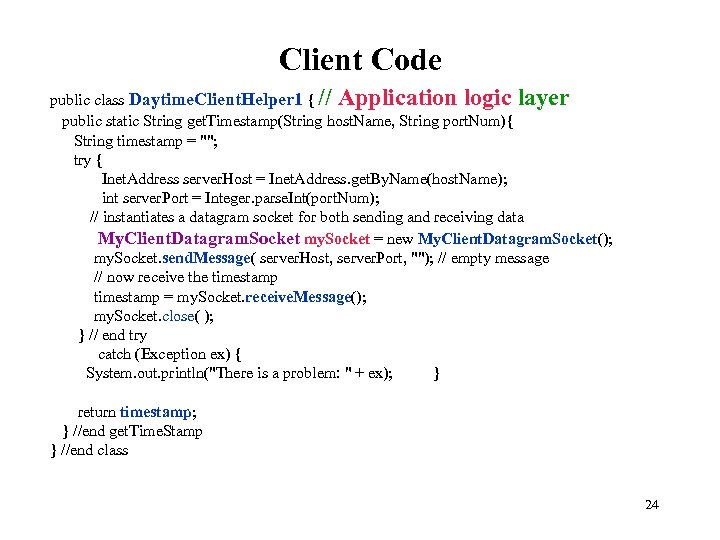Click the '} //end class' line
The image size is (720, 540).
tap(90, 450)
